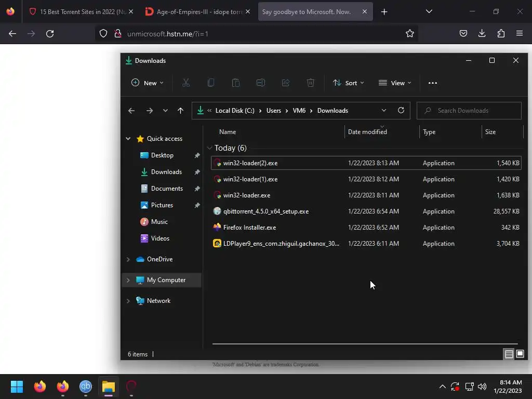The width and height of the screenshot is (532, 399).
Task: Click Users in the breadcrumb path
Action: tap(274, 111)
